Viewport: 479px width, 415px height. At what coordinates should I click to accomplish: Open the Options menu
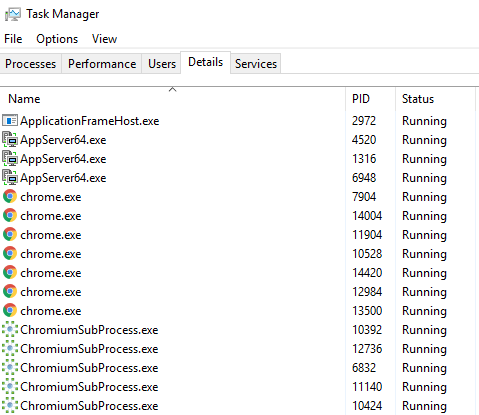(x=57, y=39)
